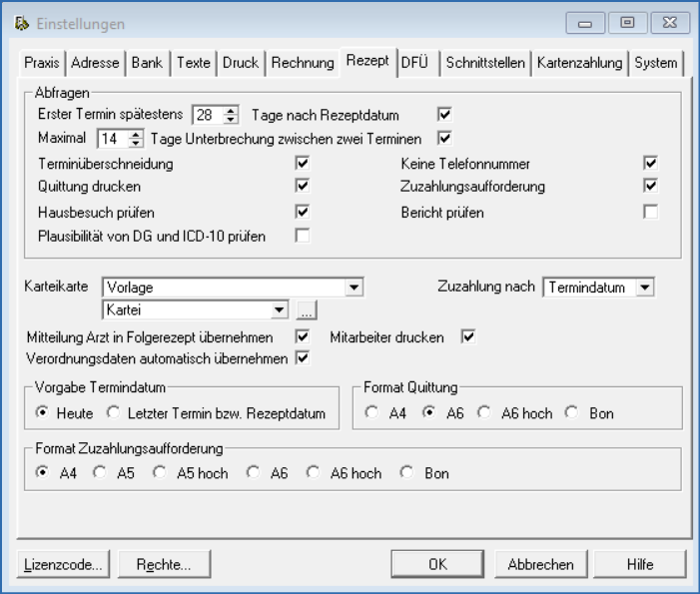The height and width of the screenshot is (594, 700).
Task: Increase the Maximal Tage Unterbrechung value
Action: [x=135, y=135]
